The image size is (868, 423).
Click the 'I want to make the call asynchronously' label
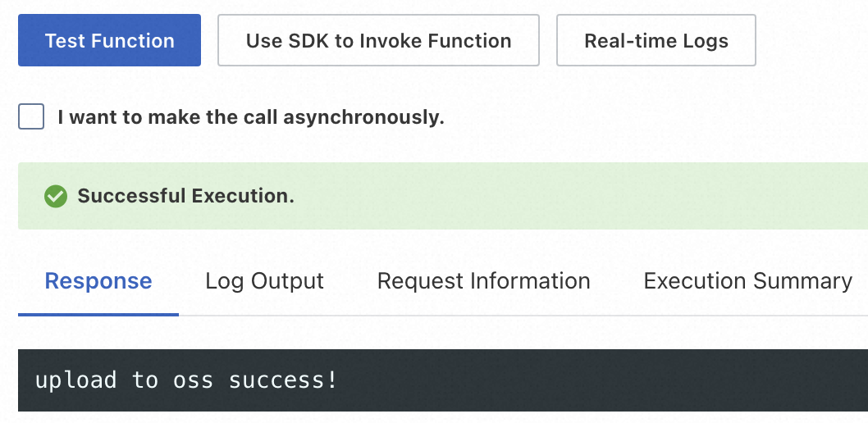(250, 117)
